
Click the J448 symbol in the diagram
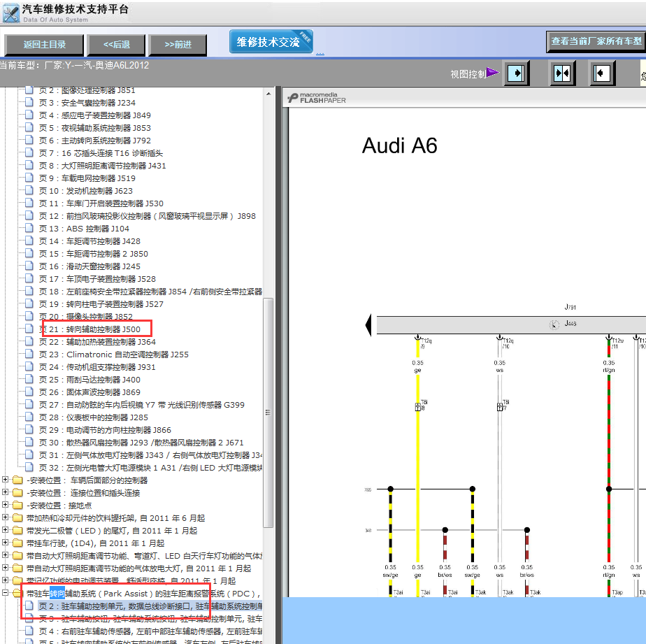pos(554,324)
